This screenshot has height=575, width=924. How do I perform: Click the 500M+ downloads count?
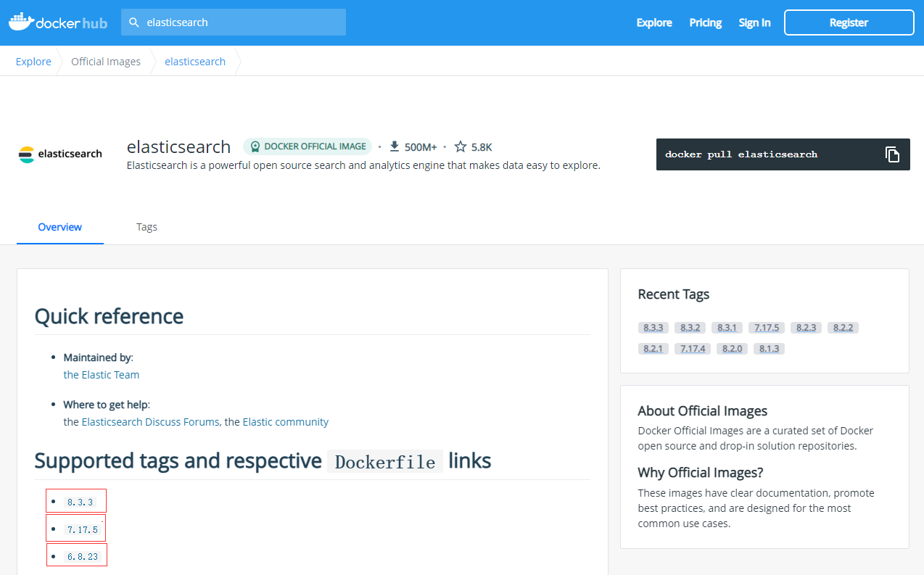click(x=421, y=147)
